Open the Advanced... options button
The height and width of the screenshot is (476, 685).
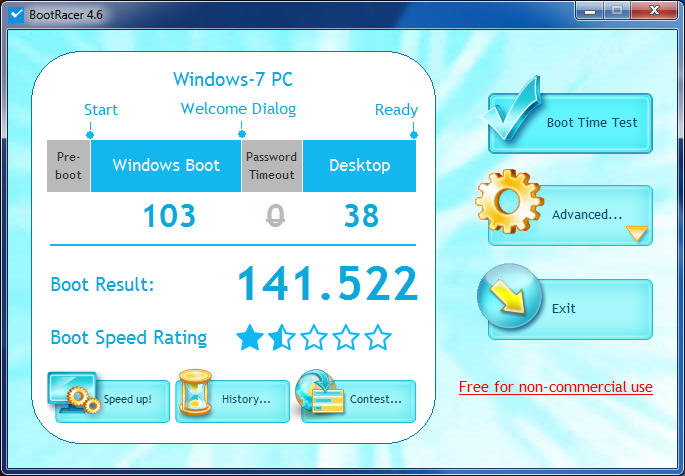(x=570, y=215)
